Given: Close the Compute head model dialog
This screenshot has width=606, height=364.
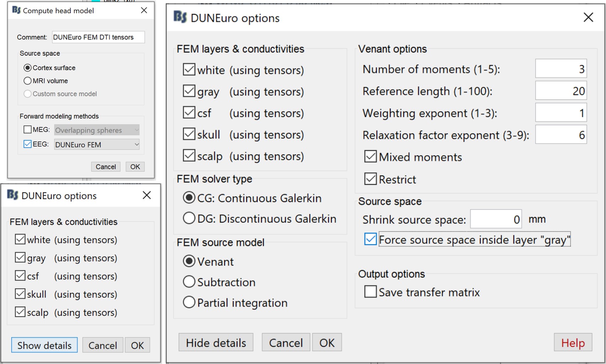Looking at the screenshot, I should (144, 11).
